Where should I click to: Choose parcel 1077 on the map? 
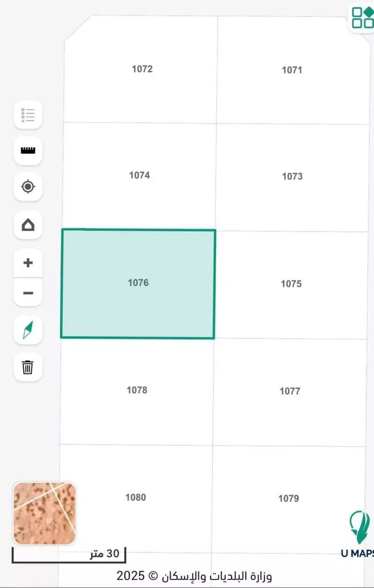pyautogui.click(x=290, y=391)
